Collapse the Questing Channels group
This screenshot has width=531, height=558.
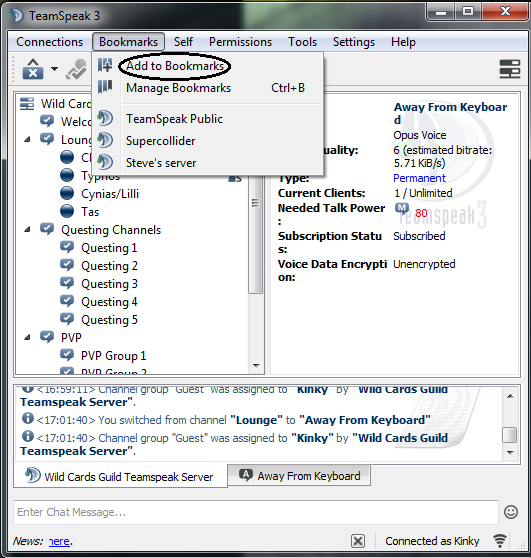27,230
